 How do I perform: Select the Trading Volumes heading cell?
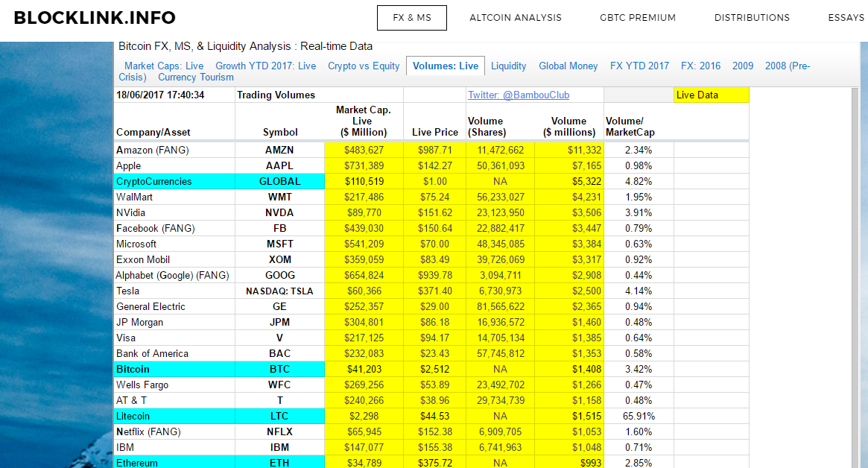coord(276,95)
